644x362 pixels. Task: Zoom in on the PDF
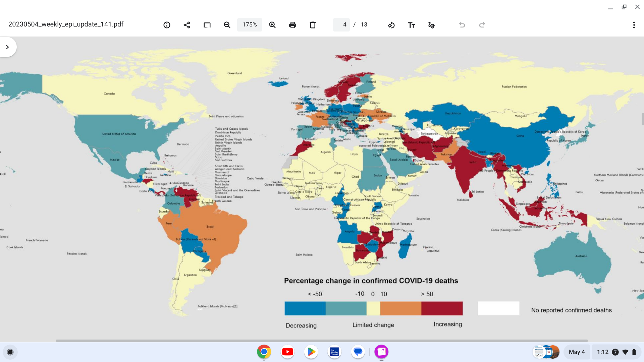(272, 25)
